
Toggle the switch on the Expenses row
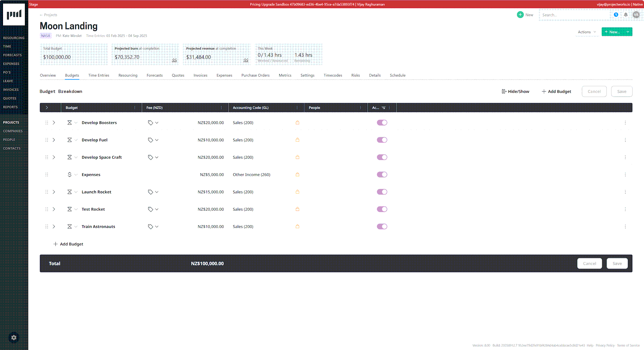click(382, 174)
